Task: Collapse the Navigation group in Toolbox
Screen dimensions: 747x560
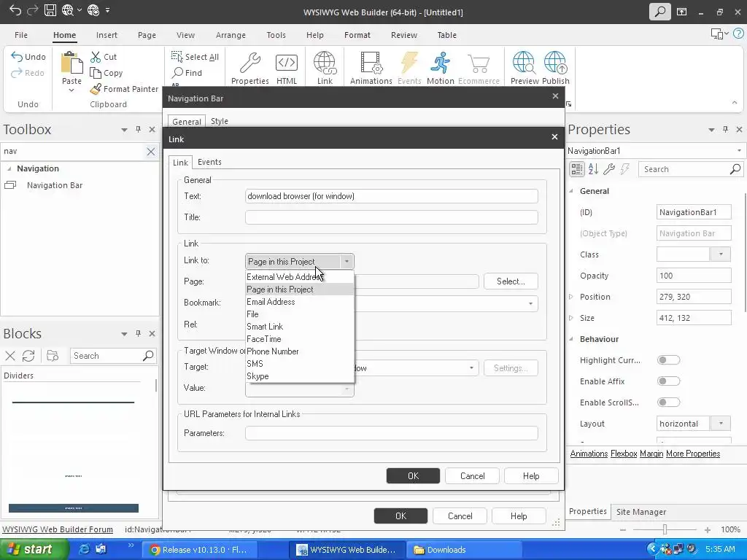Action: pyautogui.click(x=9, y=168)
